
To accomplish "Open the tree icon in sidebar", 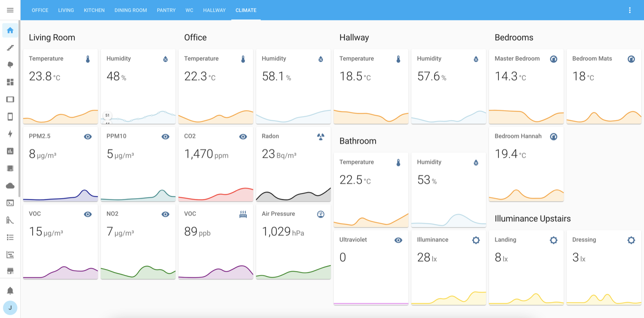I will coord(10,65).
